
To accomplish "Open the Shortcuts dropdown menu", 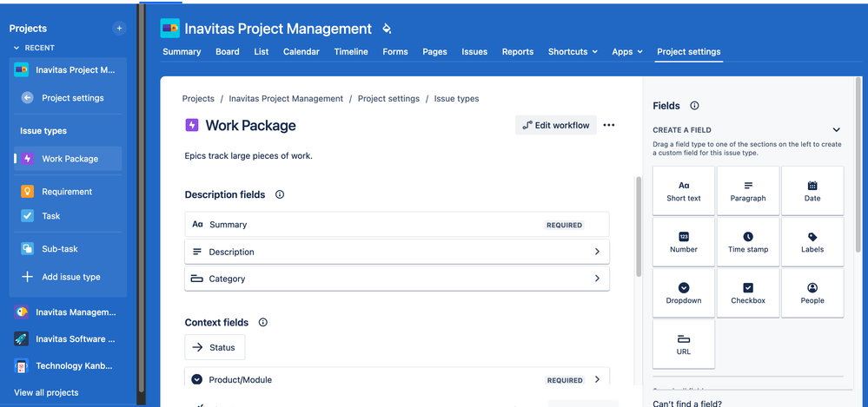I will point(573,51).
